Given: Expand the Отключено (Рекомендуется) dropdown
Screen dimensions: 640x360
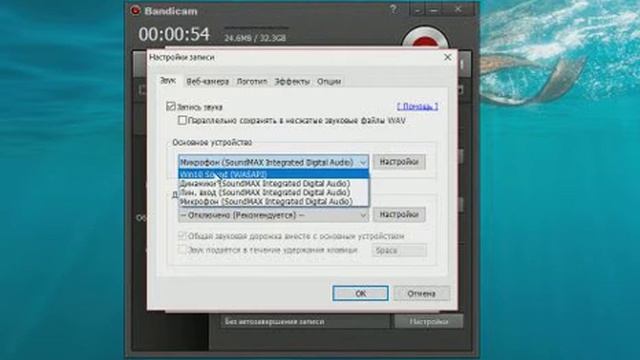Looking at the screenshot, I should coord(273,215).
